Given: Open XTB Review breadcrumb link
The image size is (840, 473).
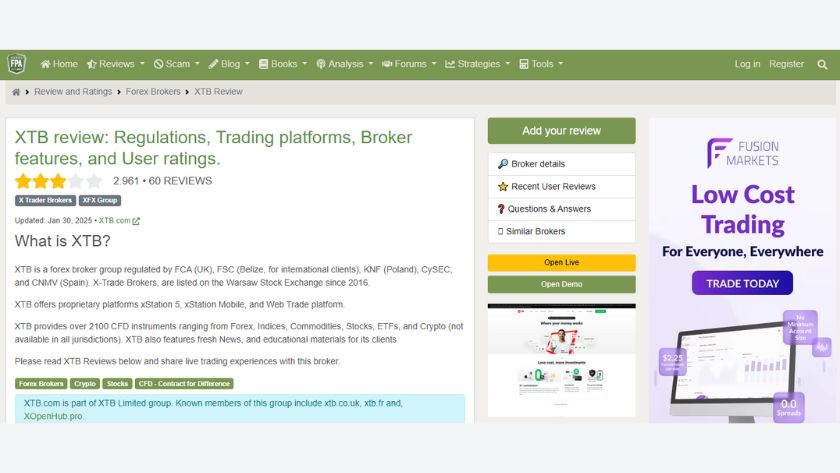Looking at the screenshot, I should click(219, 92).
